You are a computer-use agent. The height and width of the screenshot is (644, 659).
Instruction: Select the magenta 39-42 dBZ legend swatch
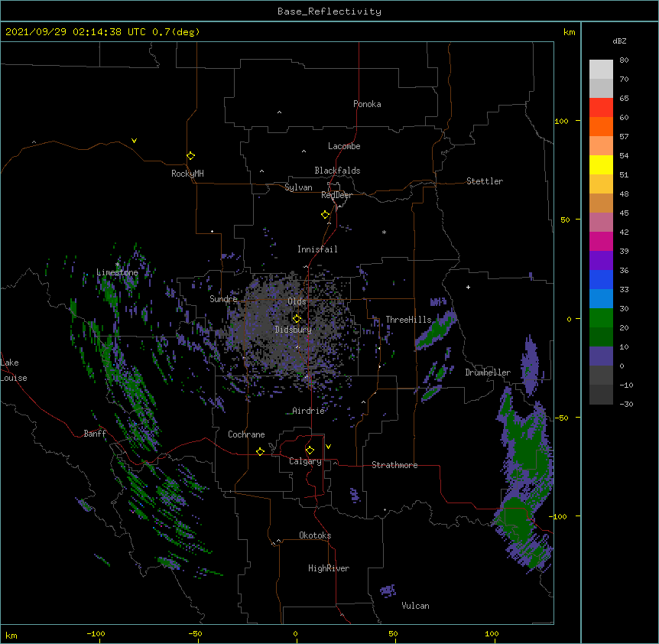601,241
